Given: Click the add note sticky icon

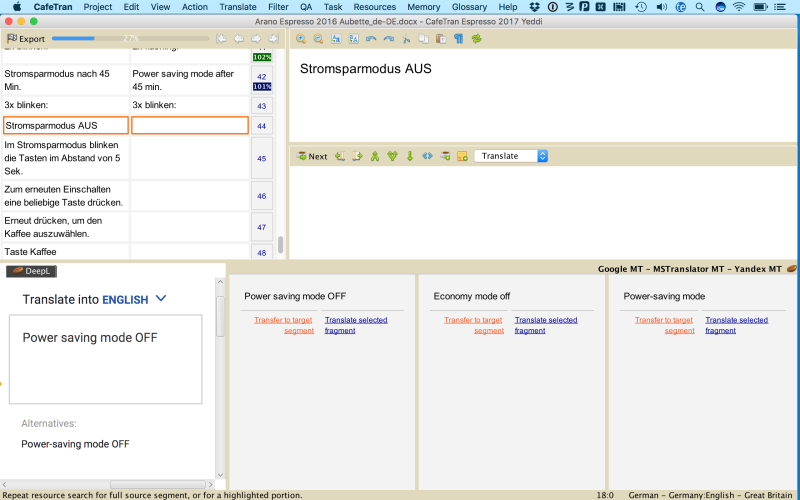Looking at the screenshot, I should click(x=462, y=156).
